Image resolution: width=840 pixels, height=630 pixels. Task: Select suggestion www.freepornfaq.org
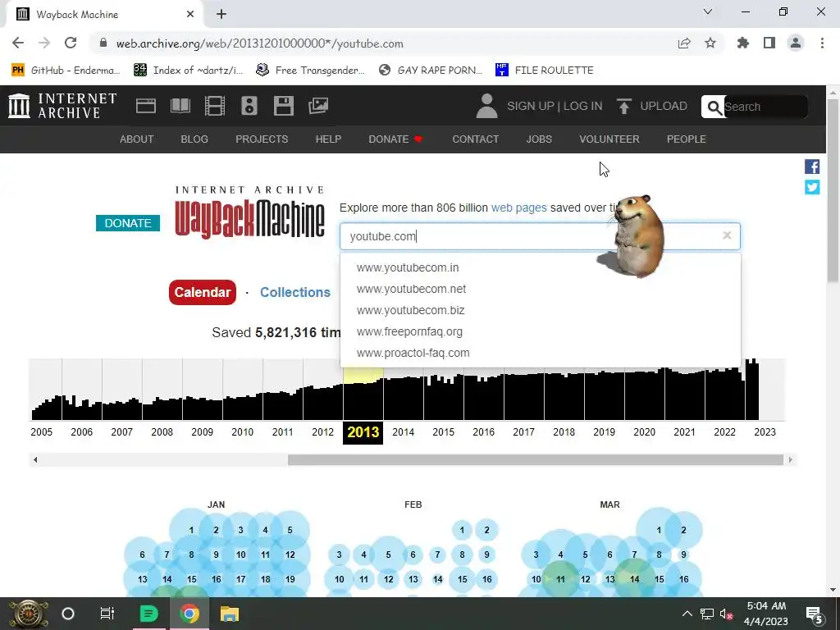541,331
